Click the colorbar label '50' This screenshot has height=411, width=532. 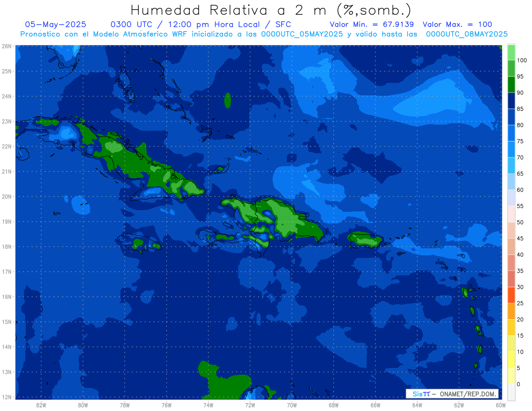(x=520, y=222)
